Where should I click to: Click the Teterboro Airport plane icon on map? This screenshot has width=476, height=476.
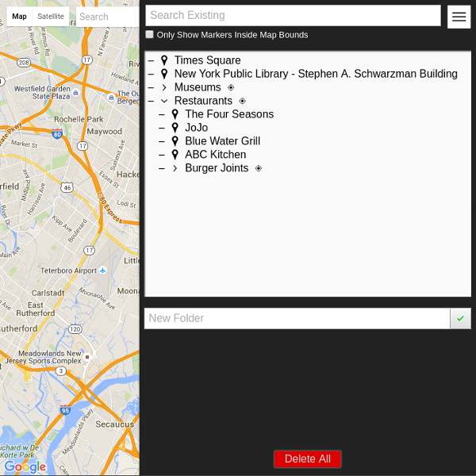coord(103,271)
